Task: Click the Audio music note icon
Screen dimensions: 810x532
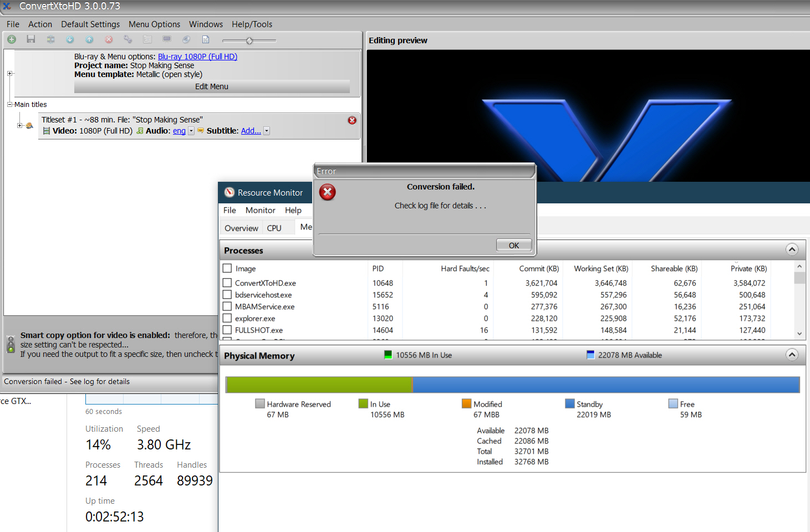Action: (140, 131)
